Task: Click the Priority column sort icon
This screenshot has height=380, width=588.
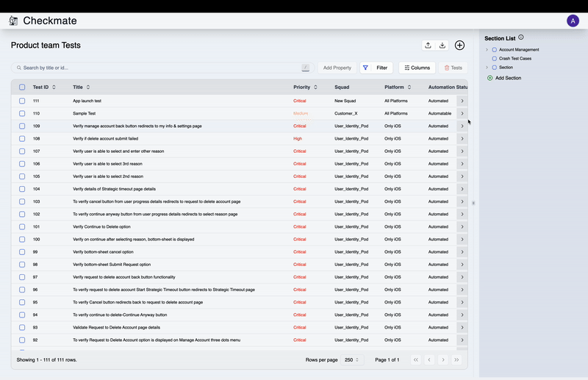Action: [x=316, y=87]
